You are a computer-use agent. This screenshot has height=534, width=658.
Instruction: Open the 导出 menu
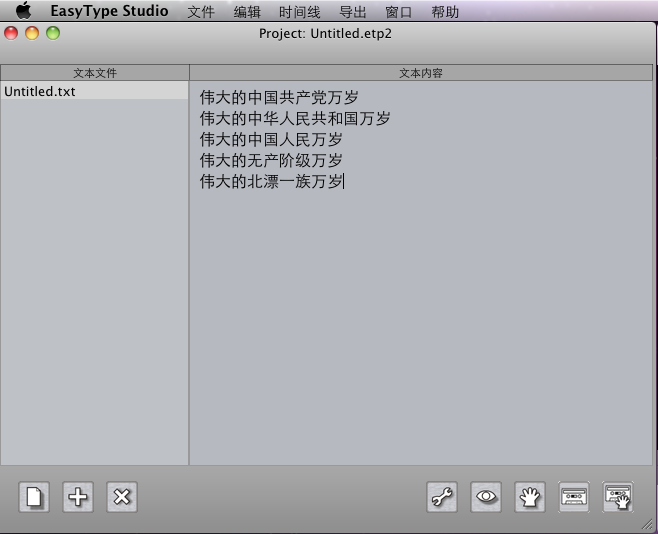pos(353,12)
